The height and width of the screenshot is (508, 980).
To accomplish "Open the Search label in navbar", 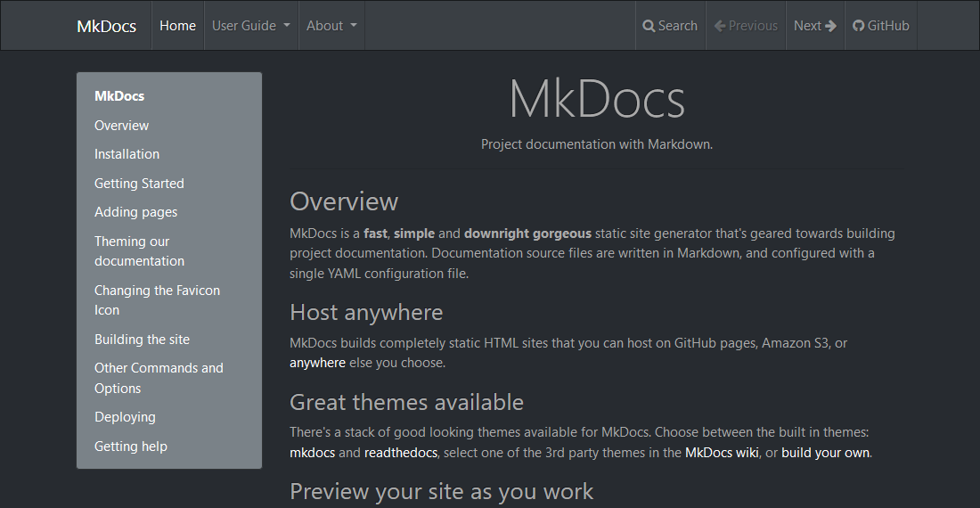I will point(677,26).
